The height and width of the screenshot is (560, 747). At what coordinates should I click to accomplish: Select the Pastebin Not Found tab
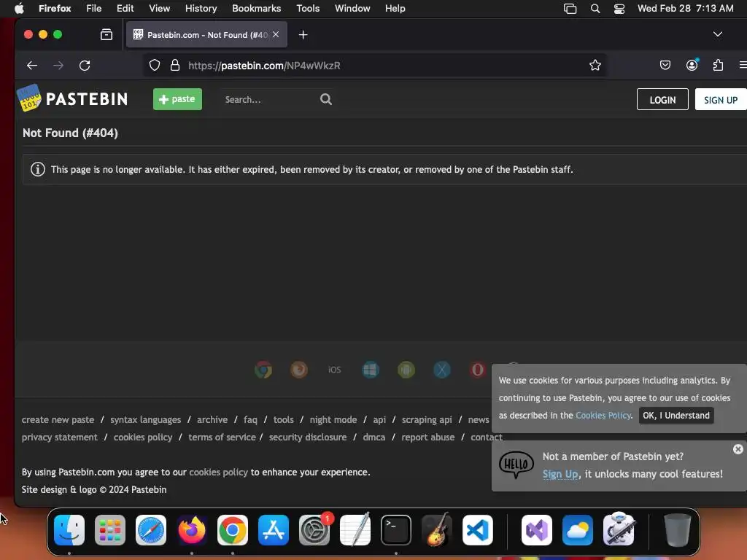click(206, 34)
